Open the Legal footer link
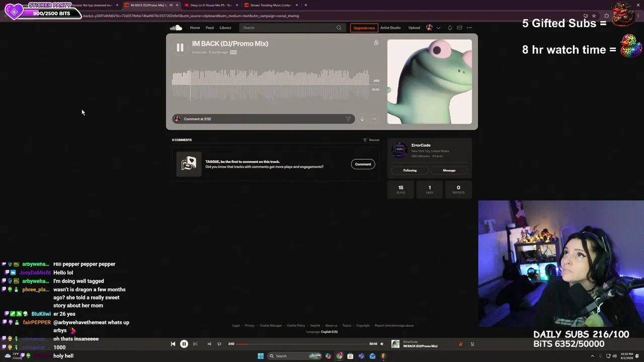644x362 pixels. click(236, 325)
